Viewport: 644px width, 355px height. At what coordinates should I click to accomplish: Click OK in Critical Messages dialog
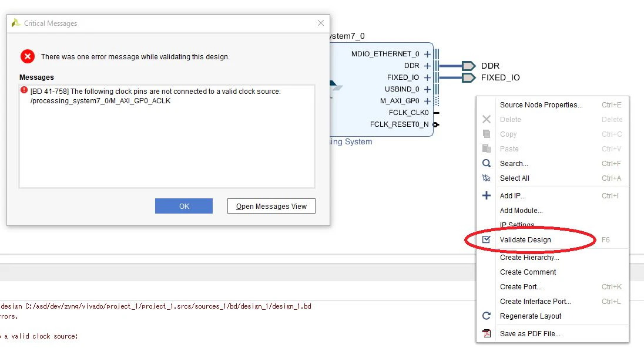pyautogui.click(x=183, y=206)
